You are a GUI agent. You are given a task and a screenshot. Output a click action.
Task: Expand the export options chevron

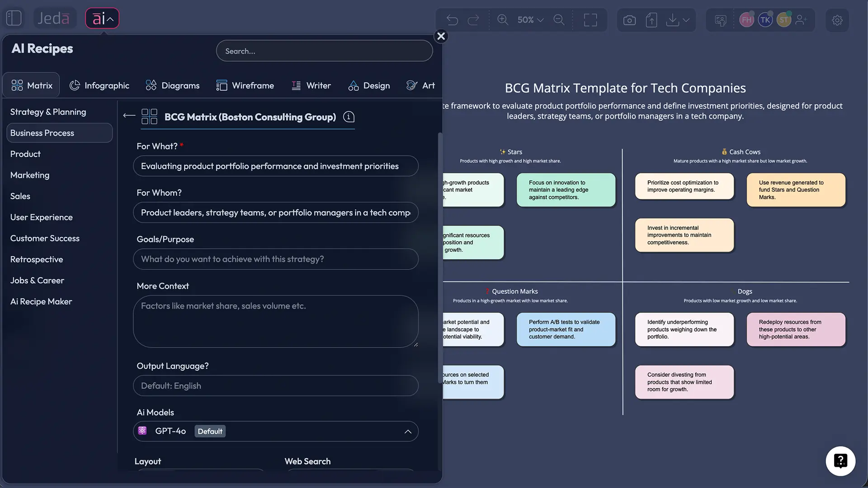click(x=686, y=20)
